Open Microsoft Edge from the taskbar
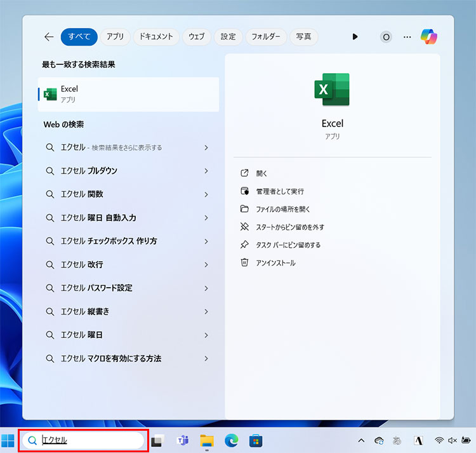This screenshot has width=476, height=453. [231, 440]
